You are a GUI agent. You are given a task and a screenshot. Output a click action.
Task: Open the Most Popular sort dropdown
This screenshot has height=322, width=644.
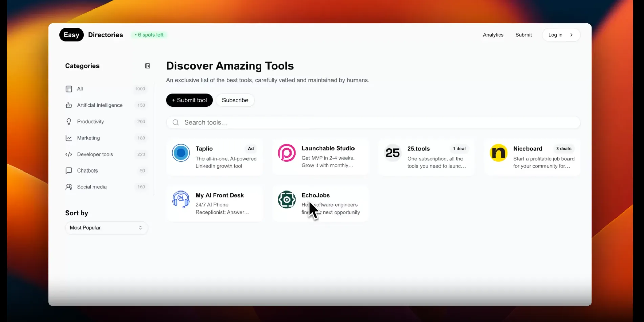click(106, 228)
